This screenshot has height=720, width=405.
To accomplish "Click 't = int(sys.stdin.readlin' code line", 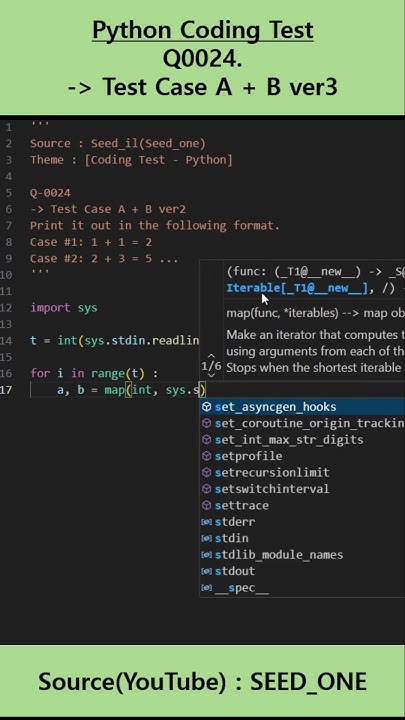I will pyautogui.click(x=115, y=341).
